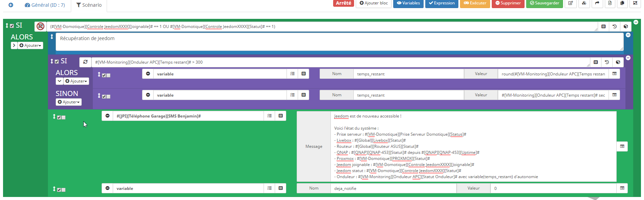Open command picker icon for inner SI condition

tap(596, 62)
